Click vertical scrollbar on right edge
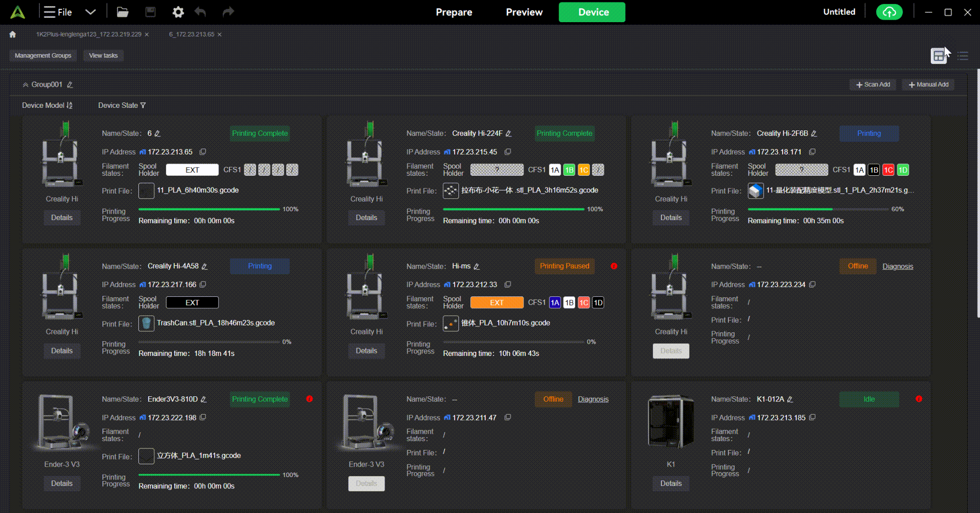Viewport: 980px width, 513px height. [978, 193]
